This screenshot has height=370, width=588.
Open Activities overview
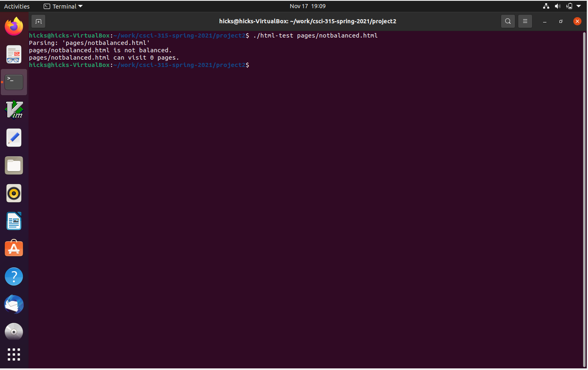coord(17,6)
